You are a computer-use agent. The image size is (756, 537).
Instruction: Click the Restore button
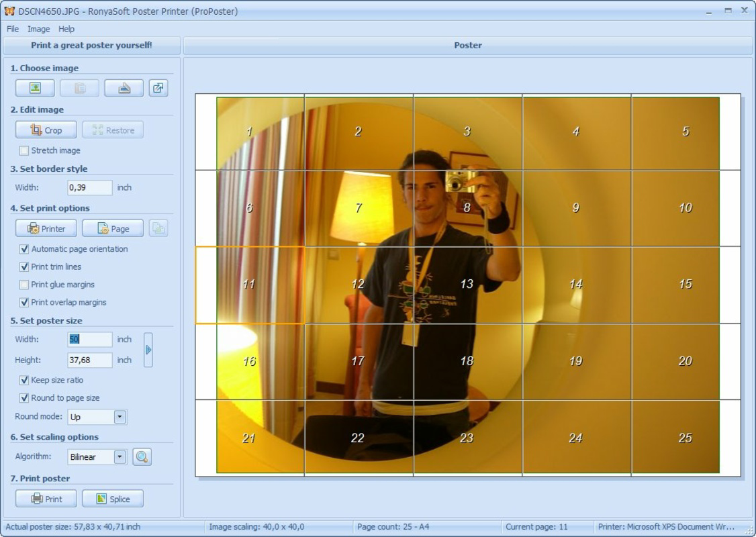pyautogui.click(x=113, y=130)
